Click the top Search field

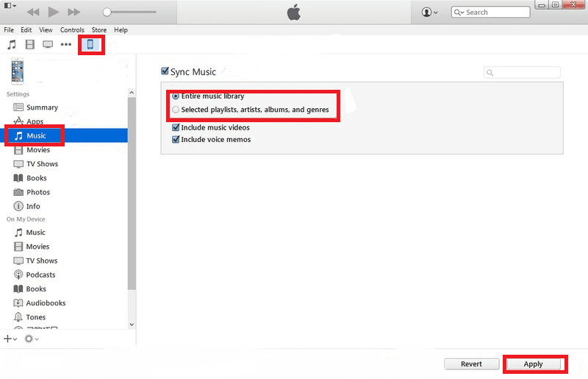[490, 12]
